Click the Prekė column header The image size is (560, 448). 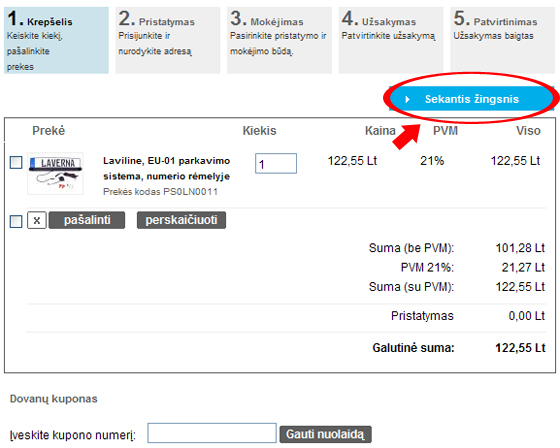point(49,131)
